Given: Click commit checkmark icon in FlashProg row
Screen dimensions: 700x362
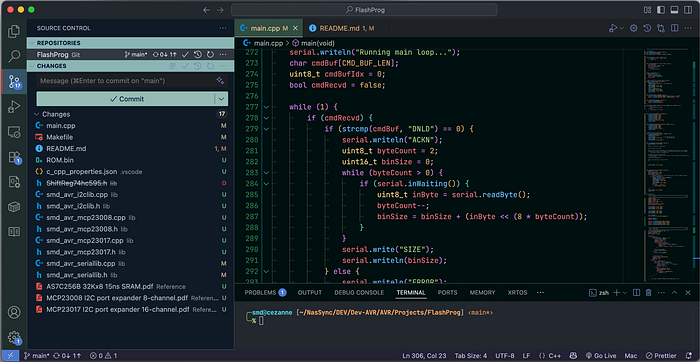Looking at the screenshot, I should [x=185, y=54].
